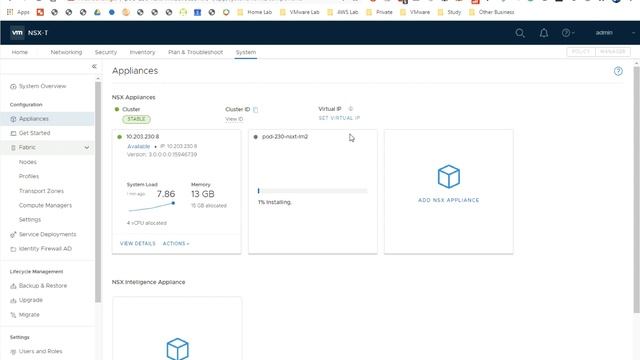Screen dimensions: 640x360
Task: Click the main page vertical scrollbar
Action: [636, 190]
